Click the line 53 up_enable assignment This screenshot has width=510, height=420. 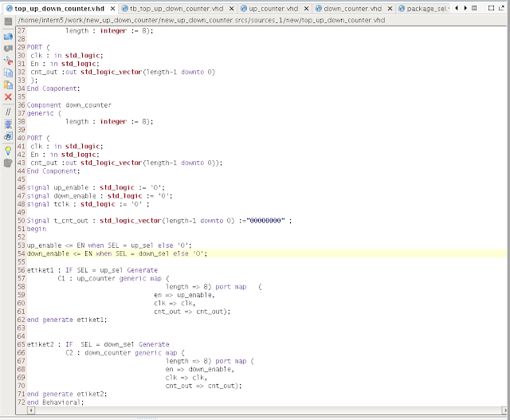pos(109,245)
